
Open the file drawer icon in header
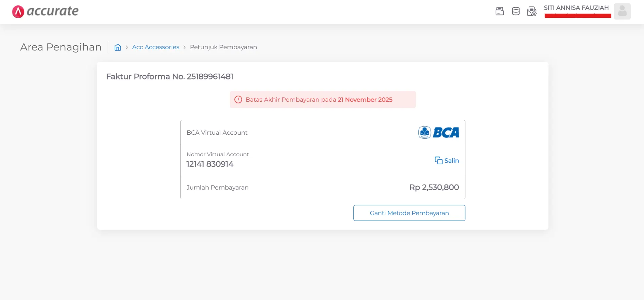[x=499, y=11]
